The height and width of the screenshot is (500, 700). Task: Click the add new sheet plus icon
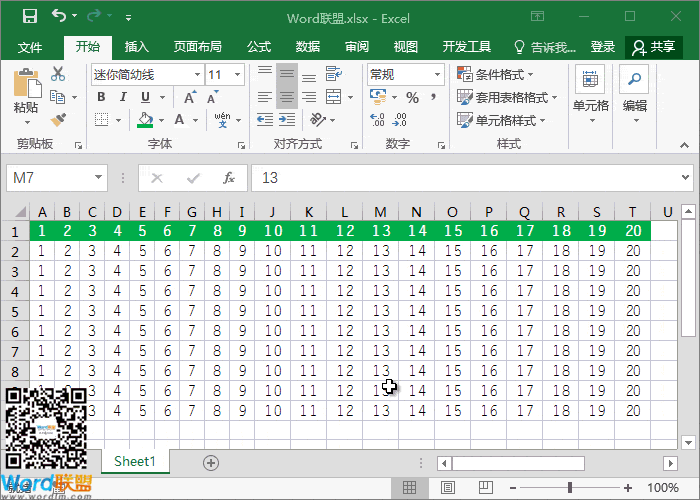pyautogui.click(x=210, y=462)
